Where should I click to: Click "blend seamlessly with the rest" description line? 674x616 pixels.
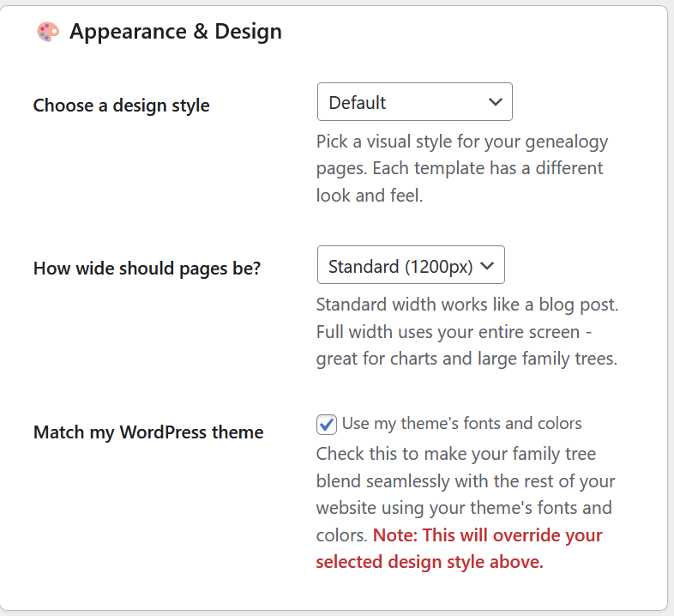click(466, 480)
